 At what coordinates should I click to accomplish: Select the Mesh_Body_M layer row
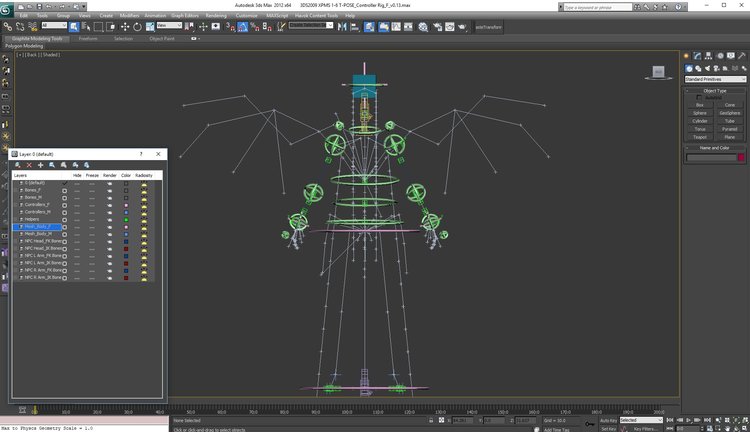(x=37, y=234)
